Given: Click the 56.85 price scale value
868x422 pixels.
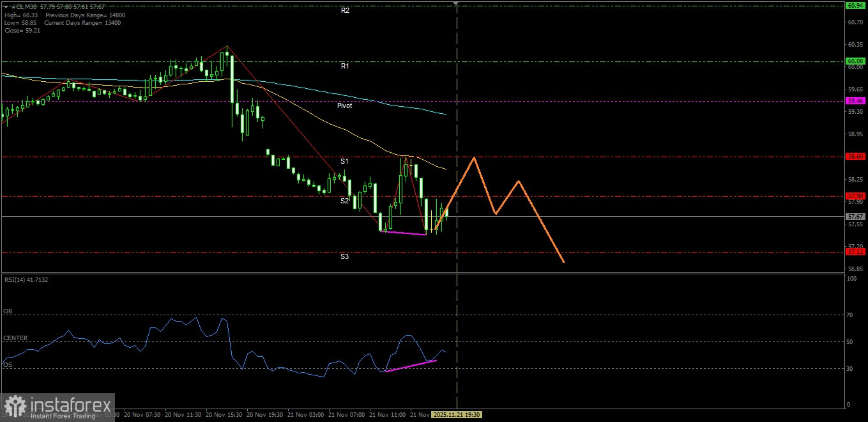Looking at the screenshot, I should tap(855, 269).
